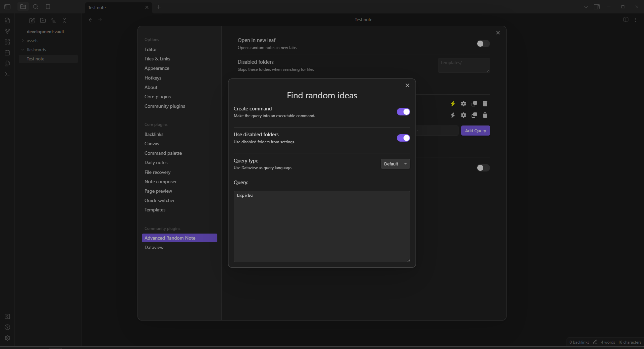644x349 pixels.
Task: Duplicate the query beside gray lightning bolt
Action: click(x=474, y=115)
